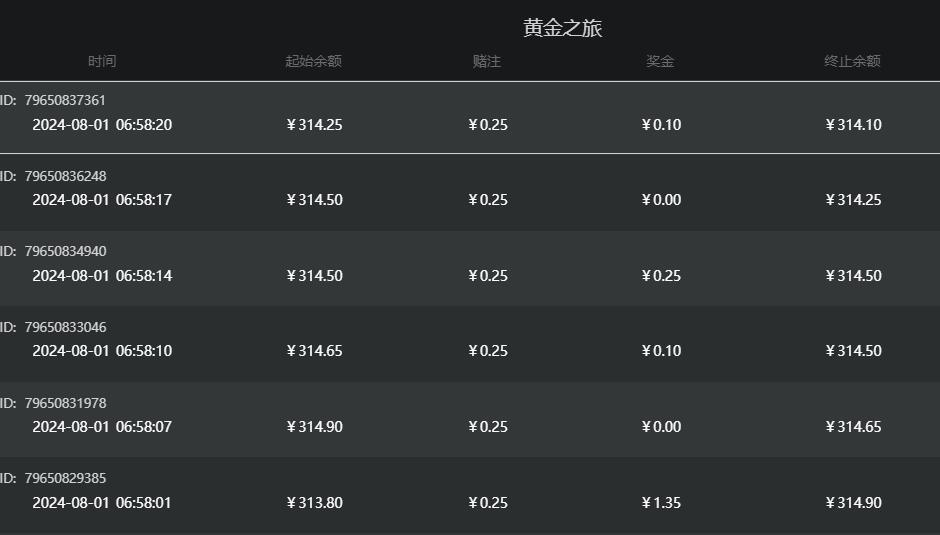The image size is (940, 535).
Task: Select the 06:58:14 timestamp
Action: point(144,276)
